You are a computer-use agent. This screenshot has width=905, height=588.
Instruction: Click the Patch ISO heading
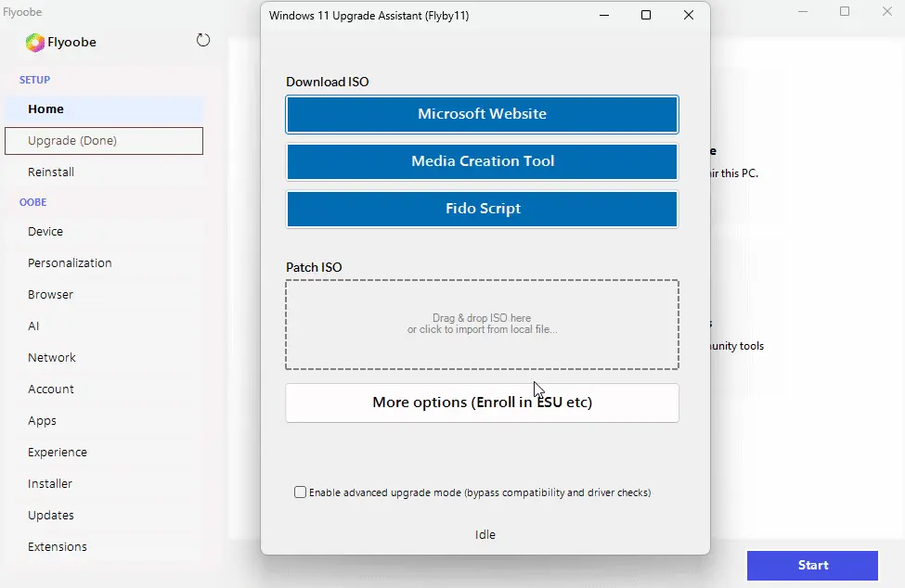point(314,267)
